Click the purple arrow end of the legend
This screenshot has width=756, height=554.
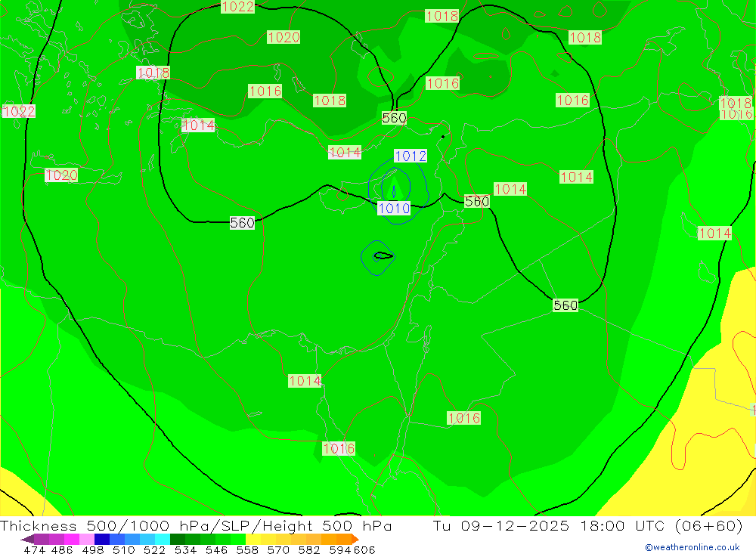pyautogui.click(x=27, y=539)
